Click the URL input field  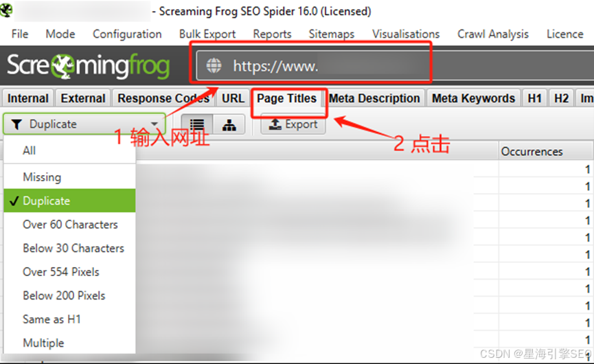point(394,65)
